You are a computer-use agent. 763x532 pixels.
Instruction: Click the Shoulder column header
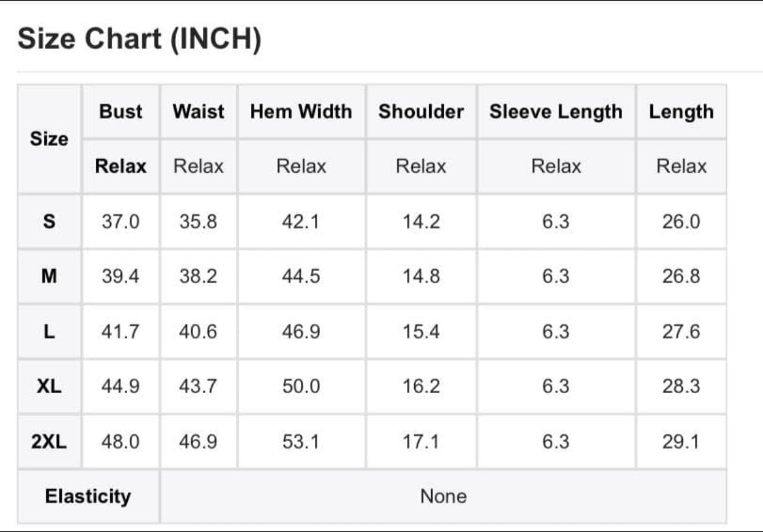(421, 111)
